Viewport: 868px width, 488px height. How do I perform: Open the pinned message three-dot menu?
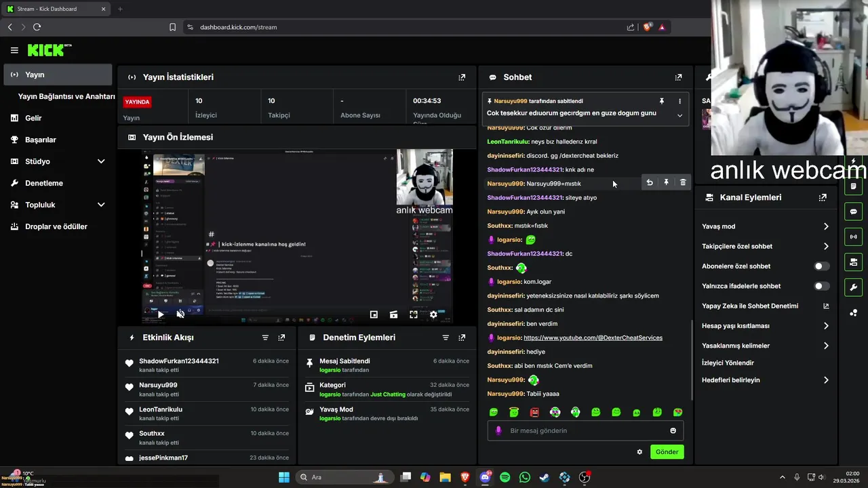point(679,101)
